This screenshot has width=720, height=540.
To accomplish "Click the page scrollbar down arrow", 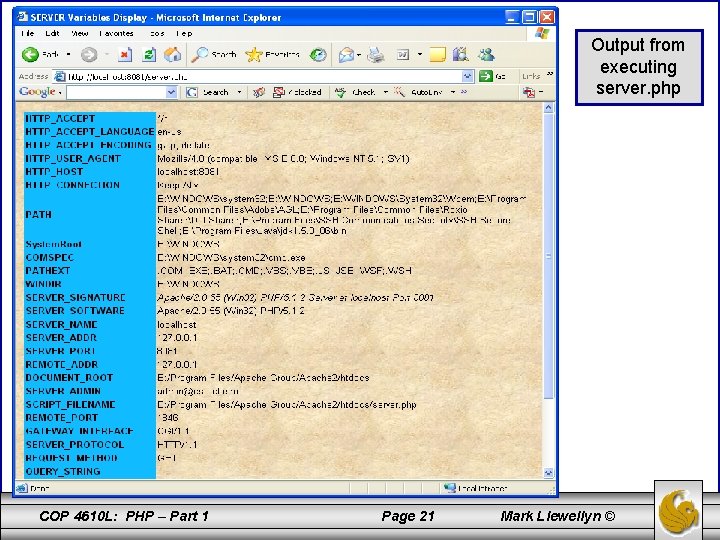I will click(548, 472).
